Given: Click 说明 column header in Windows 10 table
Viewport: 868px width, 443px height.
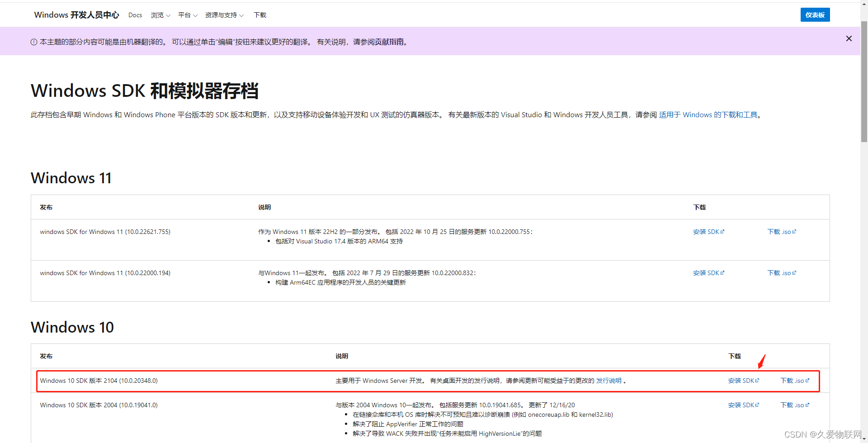Looking at the screenshot, I should tap(342, 356).
